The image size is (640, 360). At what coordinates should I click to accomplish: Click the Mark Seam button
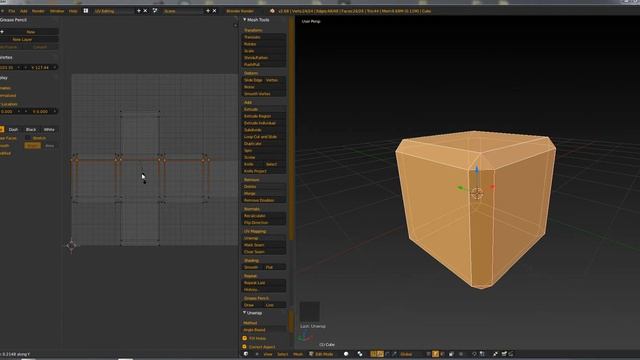(263, 245)
